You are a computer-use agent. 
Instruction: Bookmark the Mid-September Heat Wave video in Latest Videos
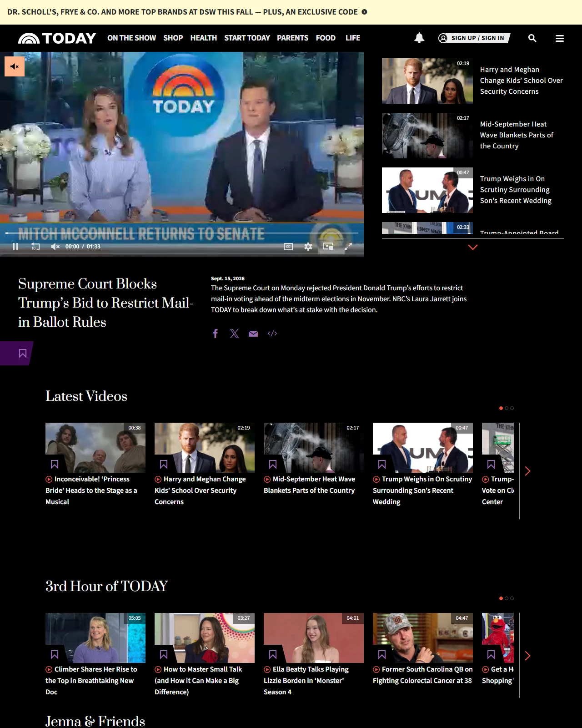coord(273,464)
